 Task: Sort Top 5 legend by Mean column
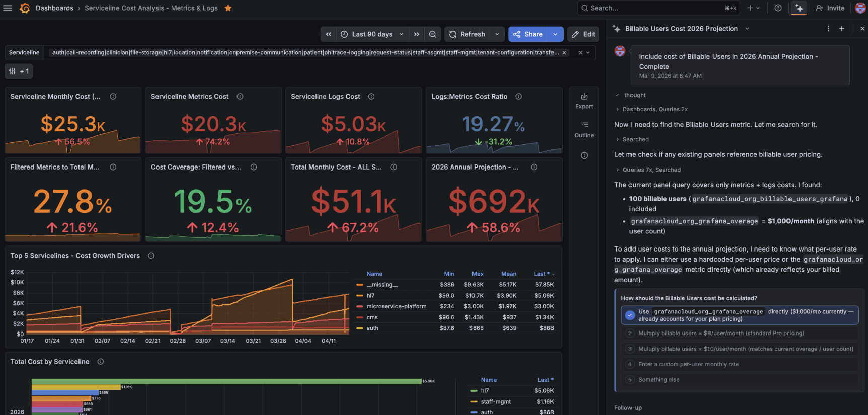509,274
